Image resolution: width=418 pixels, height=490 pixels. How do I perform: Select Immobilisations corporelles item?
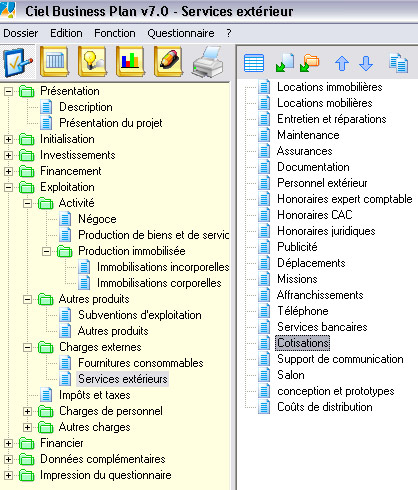[159, 283]
